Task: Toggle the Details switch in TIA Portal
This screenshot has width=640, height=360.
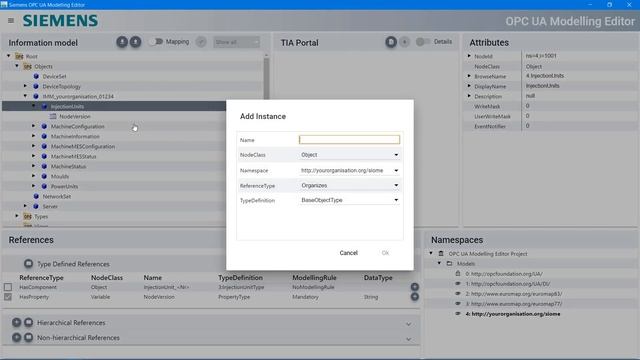Action: coord(423,42)
